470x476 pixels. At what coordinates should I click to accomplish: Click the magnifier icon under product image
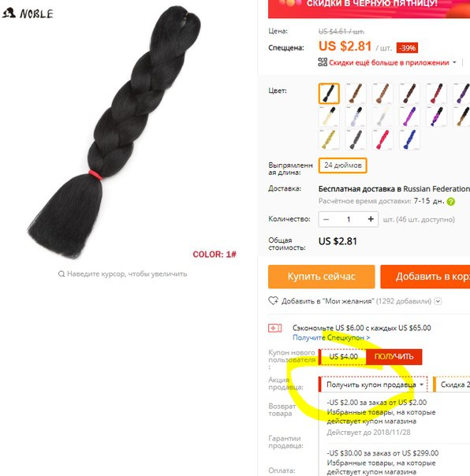pos(62,273)
